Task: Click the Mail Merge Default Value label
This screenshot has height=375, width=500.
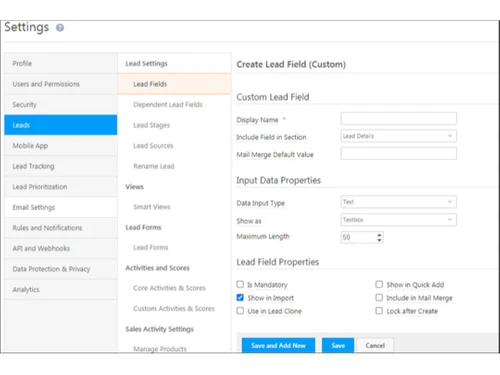Action: [x=275, y=155]
